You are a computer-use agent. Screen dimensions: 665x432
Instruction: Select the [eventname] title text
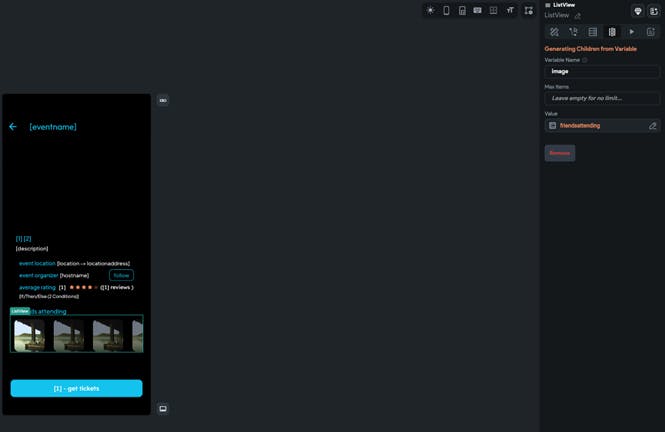point(53,127)
